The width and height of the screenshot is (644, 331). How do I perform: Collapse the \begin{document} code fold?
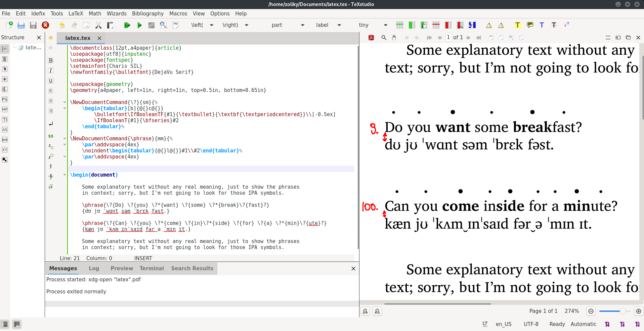(x=65, y=175)
